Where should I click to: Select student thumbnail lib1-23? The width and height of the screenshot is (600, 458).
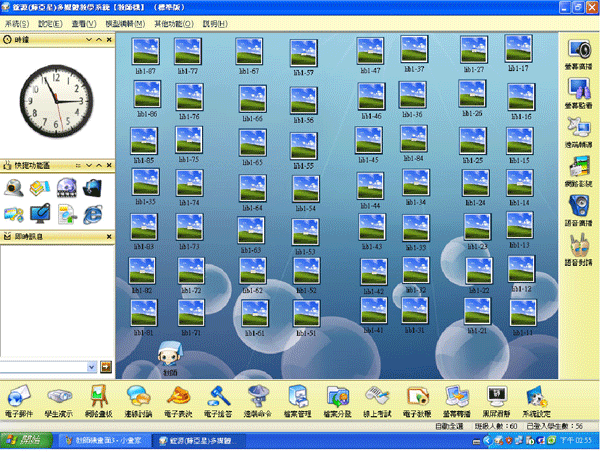pos(477,231)
